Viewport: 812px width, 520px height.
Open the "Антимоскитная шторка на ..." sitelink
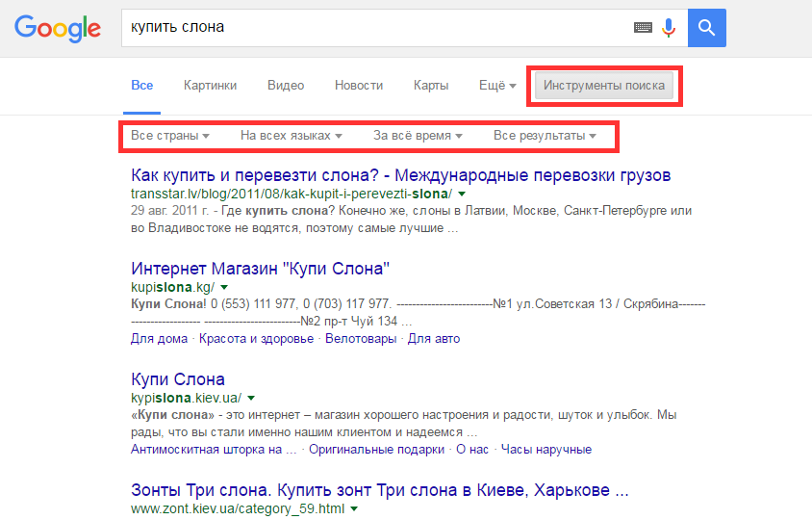214,450
